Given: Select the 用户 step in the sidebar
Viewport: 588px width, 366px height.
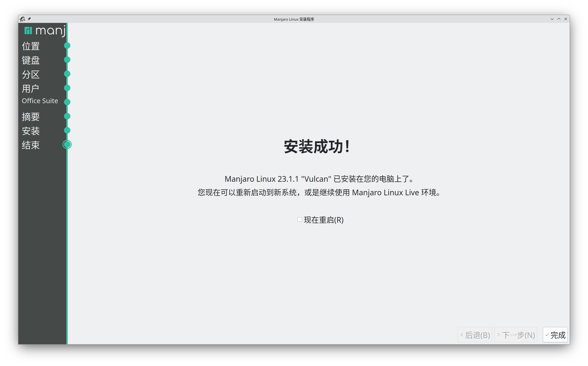Looking at the screenshot, I should pos(30,88).
